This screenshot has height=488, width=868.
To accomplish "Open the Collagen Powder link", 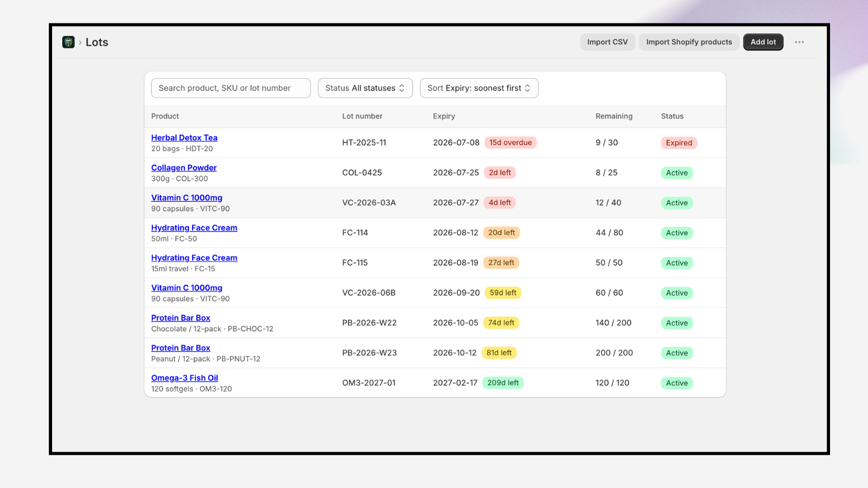I will point(184,168).
